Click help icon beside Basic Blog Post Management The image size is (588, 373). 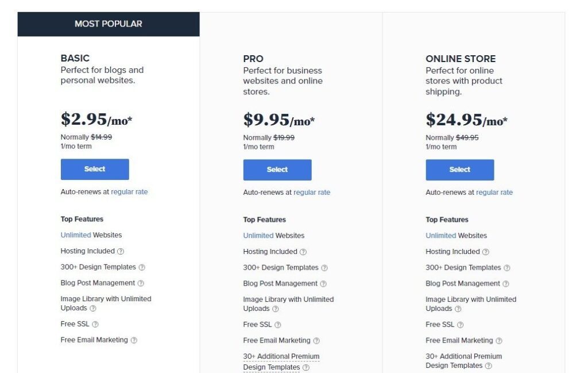point(141,283)
